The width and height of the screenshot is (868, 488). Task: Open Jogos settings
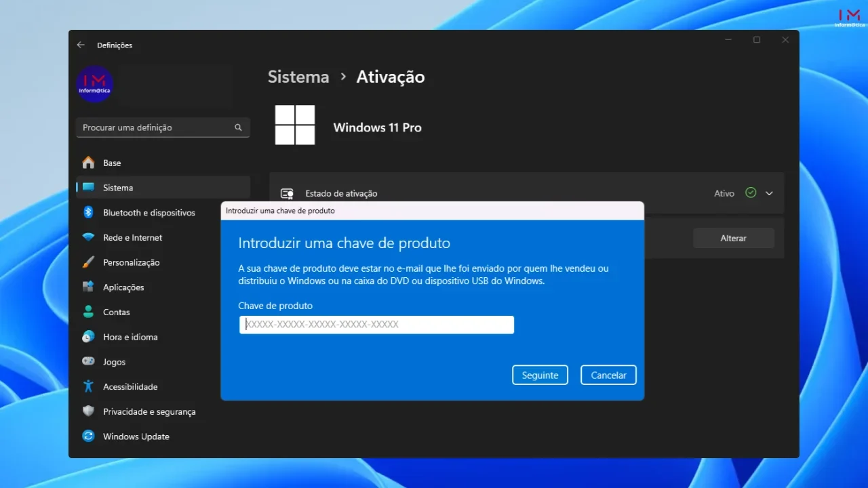[x=163, y=361]
